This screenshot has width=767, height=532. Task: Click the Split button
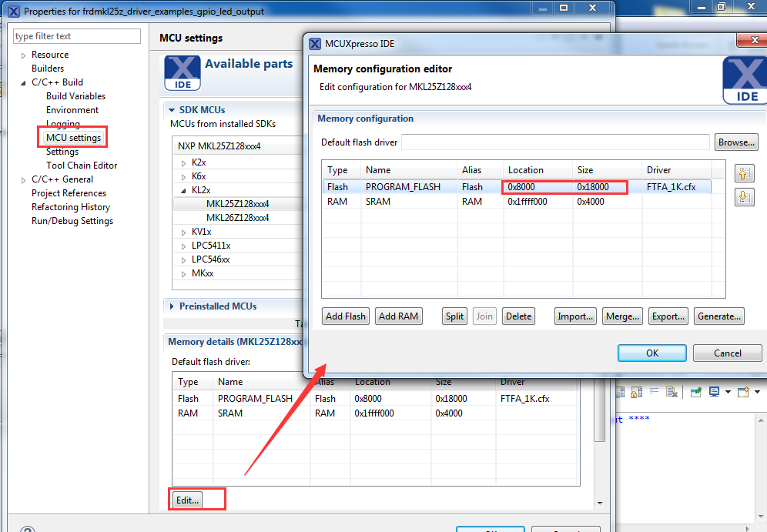coord(454,316)
